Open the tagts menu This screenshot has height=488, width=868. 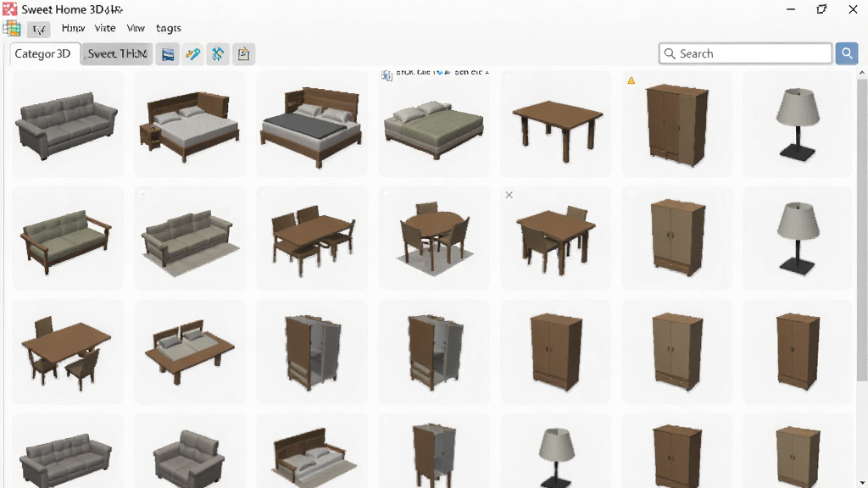click(x=169, y=28)
